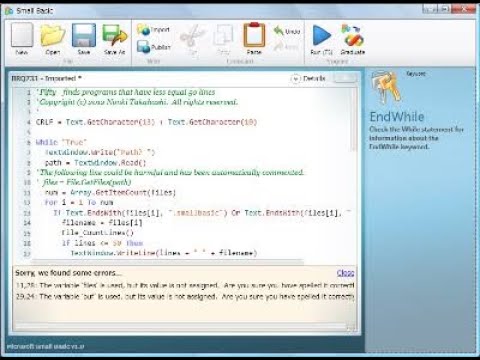The height and width of the screenshot is (360, 480).
Task: Click the Small Basic title bar app icon
Action: pyautogui.click(x=9, y=11)
